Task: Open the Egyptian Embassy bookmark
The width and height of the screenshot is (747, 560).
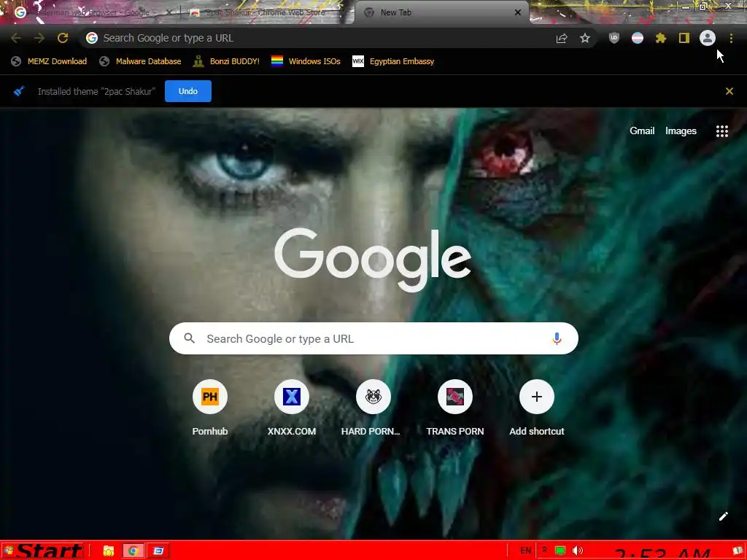Action: [393, 61]
